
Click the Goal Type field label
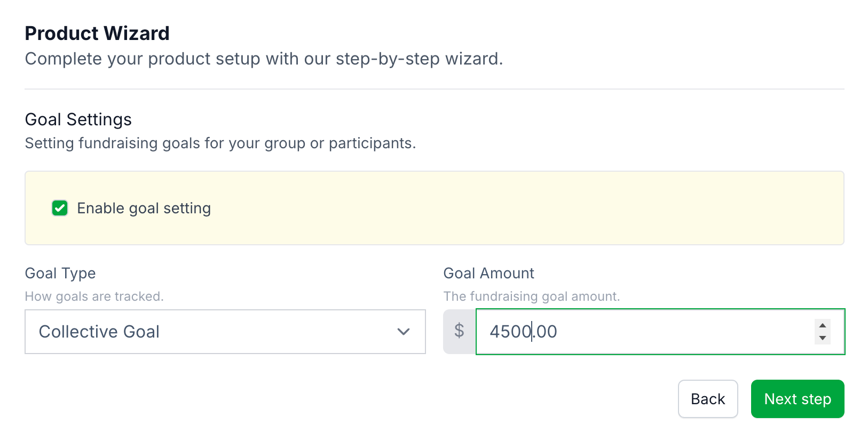pos(60,273)
